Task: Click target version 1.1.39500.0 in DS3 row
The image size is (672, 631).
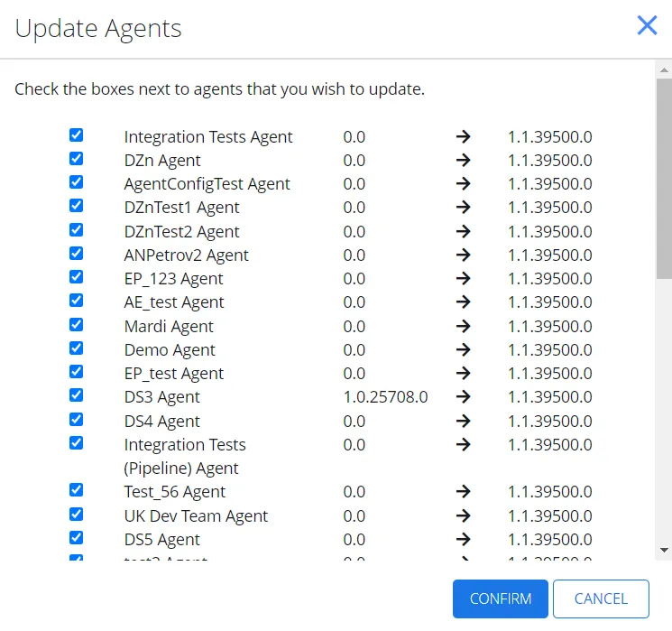Action: 550,397
